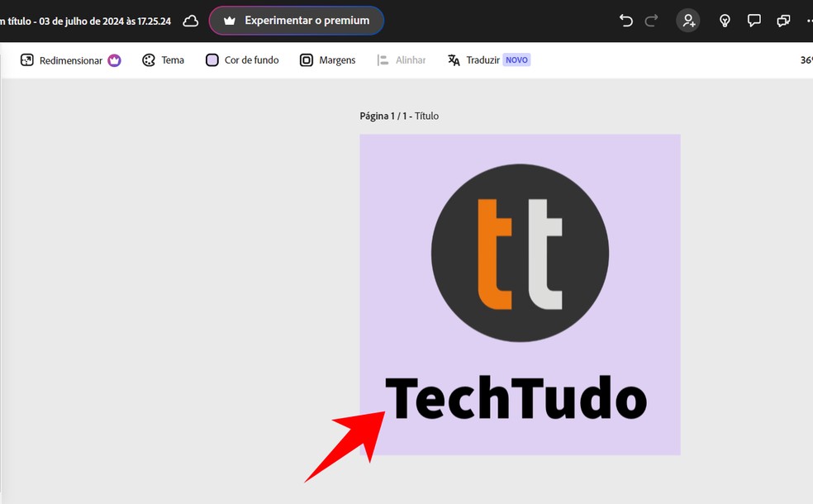Open the invite collaborators icon
Image resolution: width=813 pixels, height=504 pixels.
coord(688,21)
